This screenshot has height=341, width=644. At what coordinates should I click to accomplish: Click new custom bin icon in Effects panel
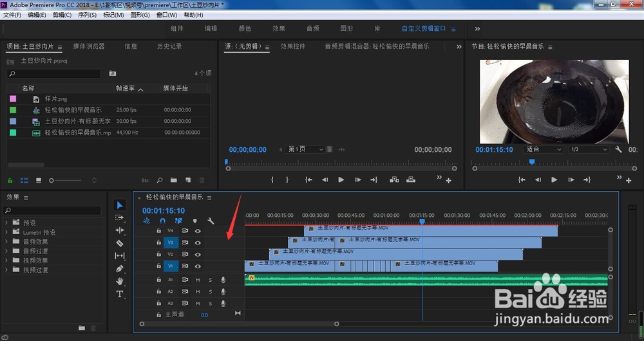pyautogui.click(x=82, y=328)
